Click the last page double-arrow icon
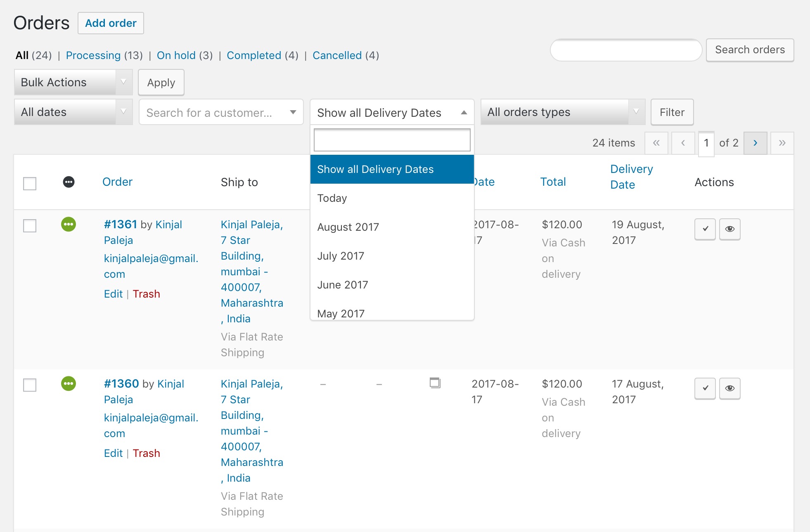The image size is (810, 532). (783, 142)
